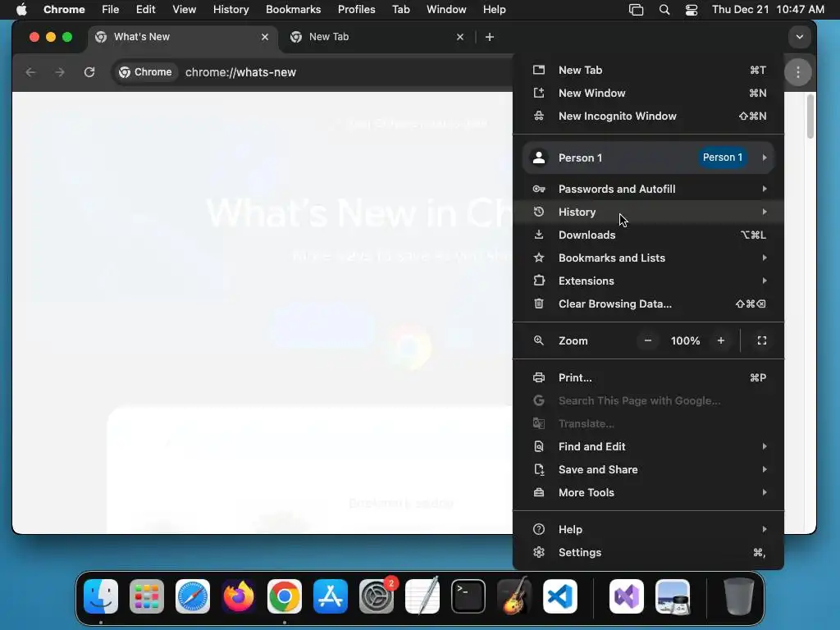This screenshot has height=630, width=840.
Task: Open Visual Studio purple icon in Dock
Action: click(627, 596)
